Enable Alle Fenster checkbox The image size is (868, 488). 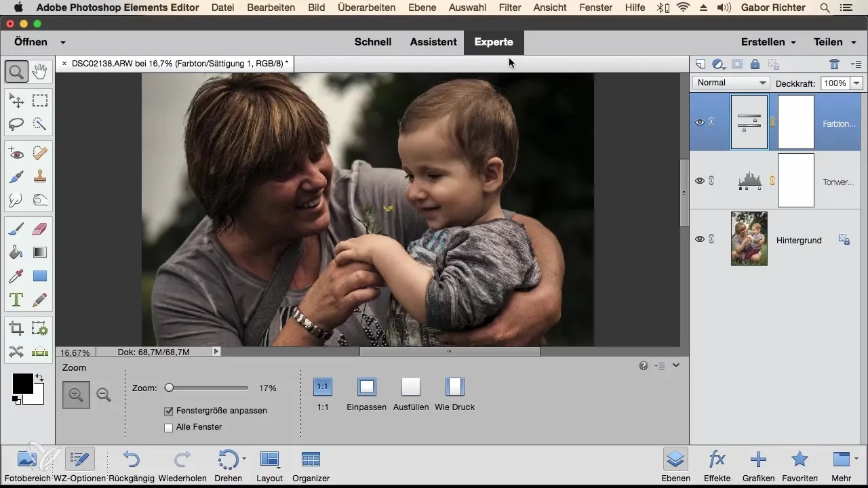168,427
